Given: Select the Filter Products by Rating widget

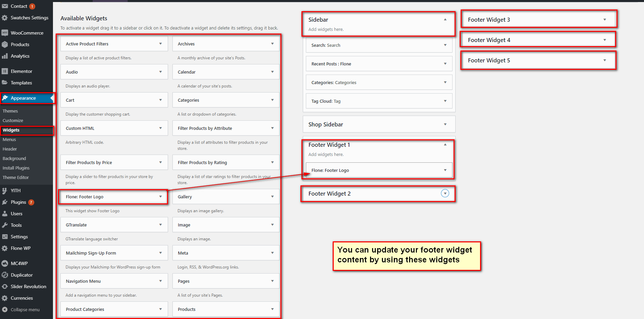Looking at the screenshot, I should (226, 162).
